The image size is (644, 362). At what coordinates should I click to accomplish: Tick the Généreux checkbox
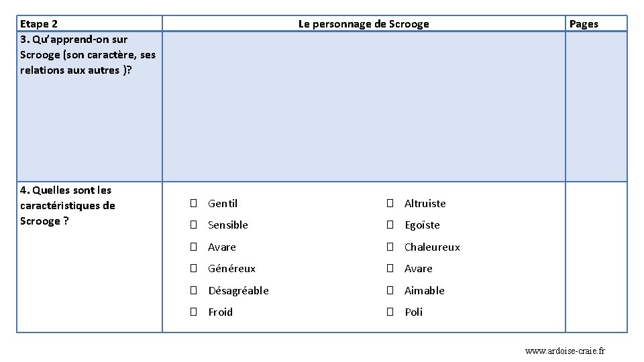pyautogui.click(x=193, y=269)
